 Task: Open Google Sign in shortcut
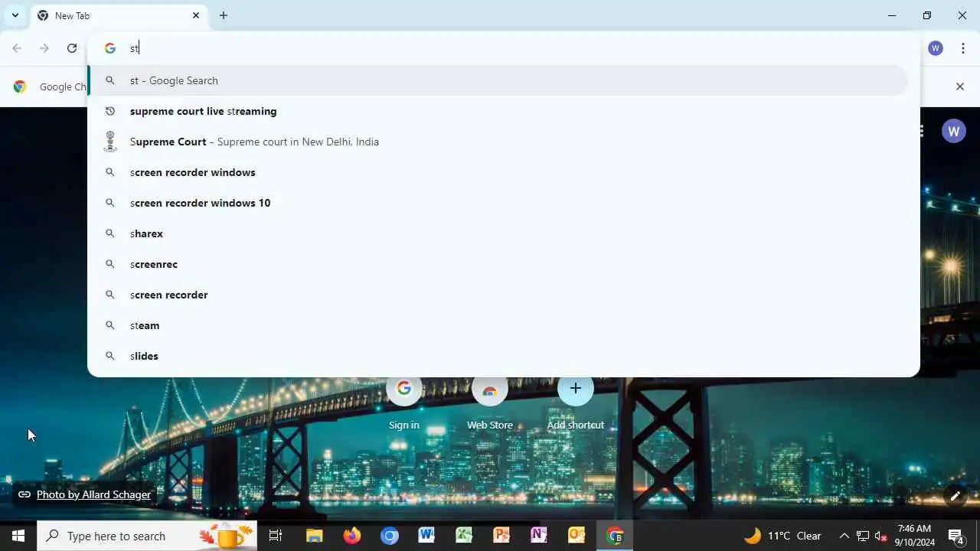pos(404,402)
